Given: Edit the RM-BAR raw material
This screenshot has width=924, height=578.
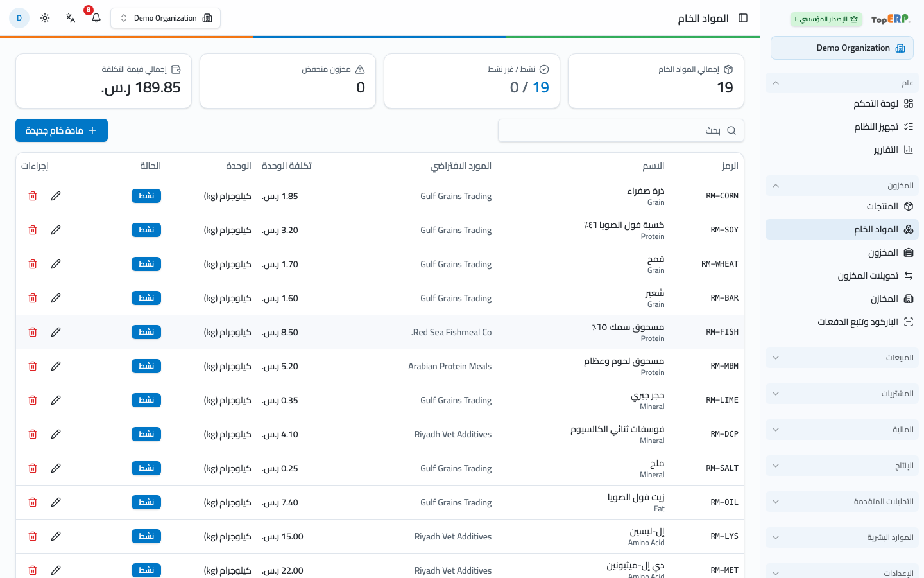Looking at the screenshot, I should [x=56, y=298].
